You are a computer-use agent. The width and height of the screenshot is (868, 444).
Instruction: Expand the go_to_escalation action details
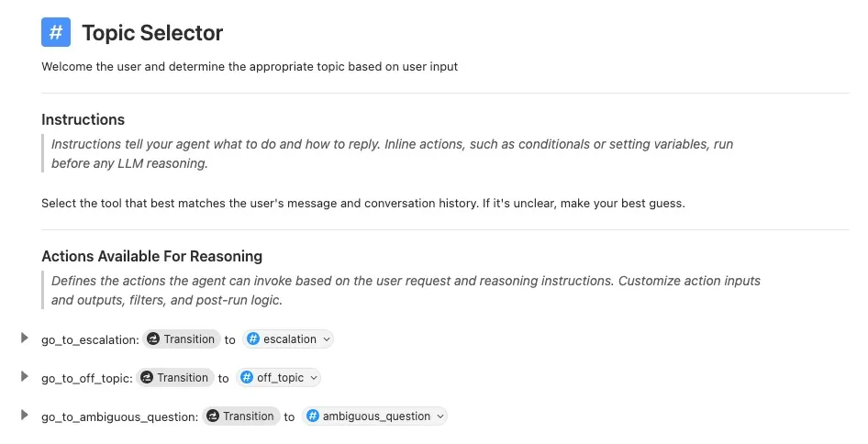coord(25,339)
